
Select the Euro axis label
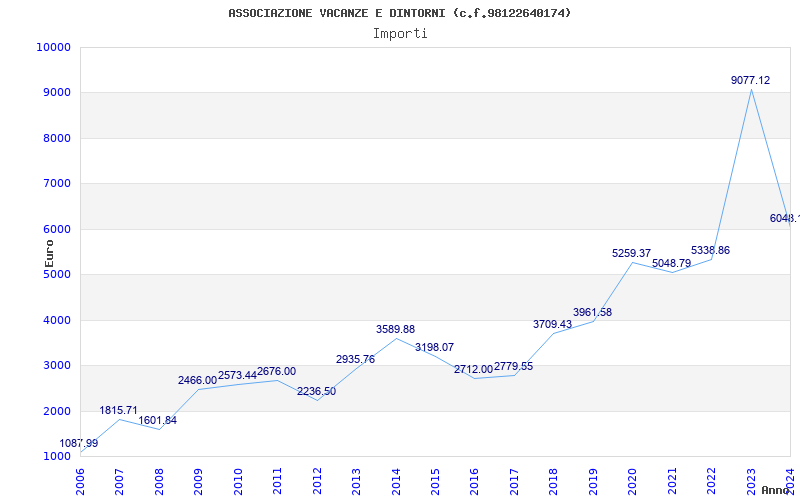click(x=49, y=254)
